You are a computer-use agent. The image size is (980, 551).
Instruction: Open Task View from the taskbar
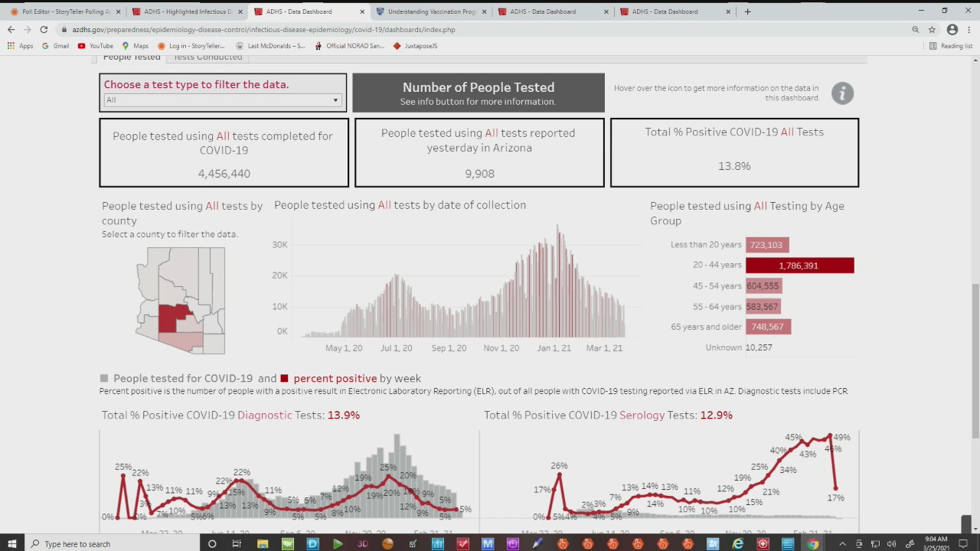coord(237,543)
